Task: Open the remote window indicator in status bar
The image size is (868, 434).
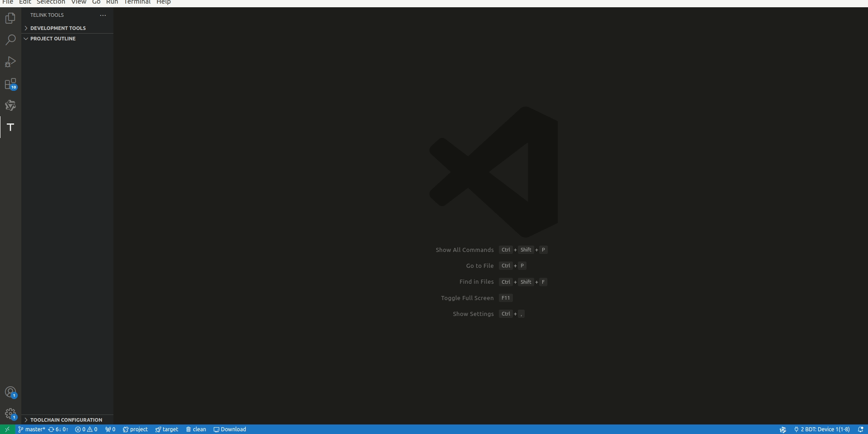Action: pyautogui.click(x=7, y=429)
